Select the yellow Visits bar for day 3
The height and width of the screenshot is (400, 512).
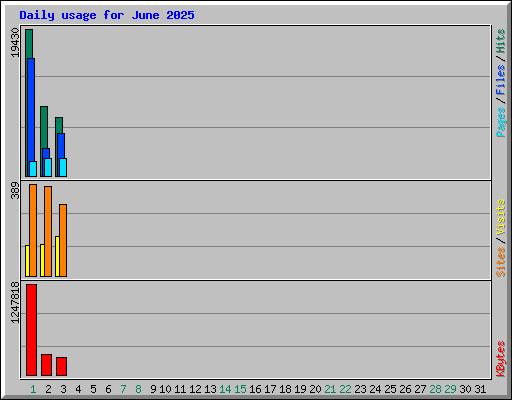[x=57, y=256]
